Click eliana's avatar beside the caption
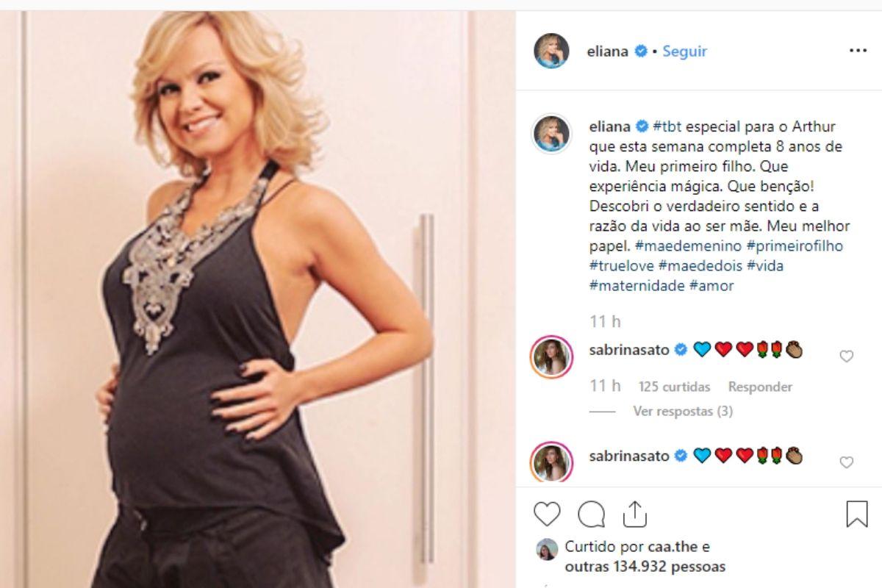The height and width of the screenshot is (588, 882). [551, 134]
